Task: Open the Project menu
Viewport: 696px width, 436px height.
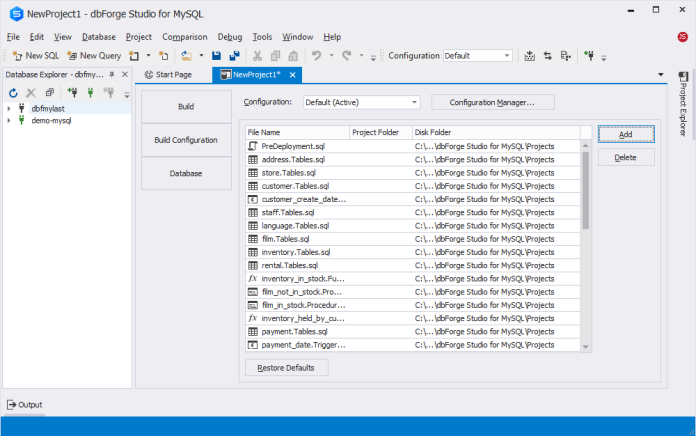Action: click(x=138, y=37)
